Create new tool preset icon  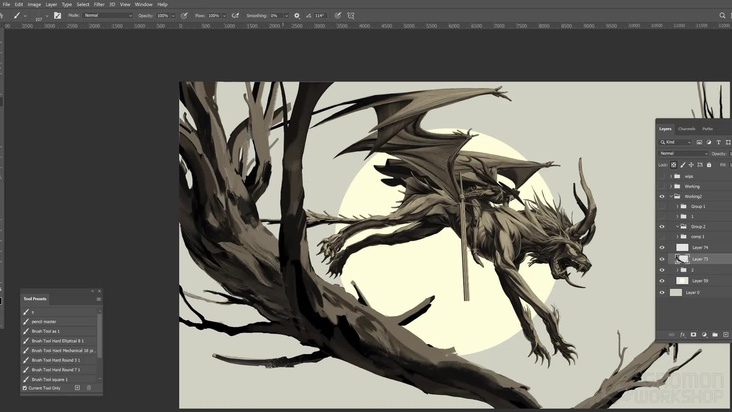pos(77,388)
